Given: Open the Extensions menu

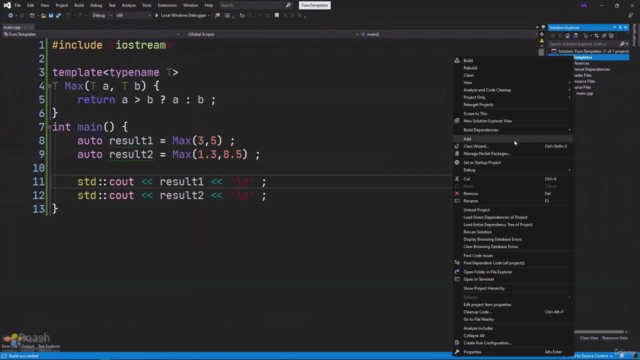Looking at the screenshot, I should (x=167, y=5).
